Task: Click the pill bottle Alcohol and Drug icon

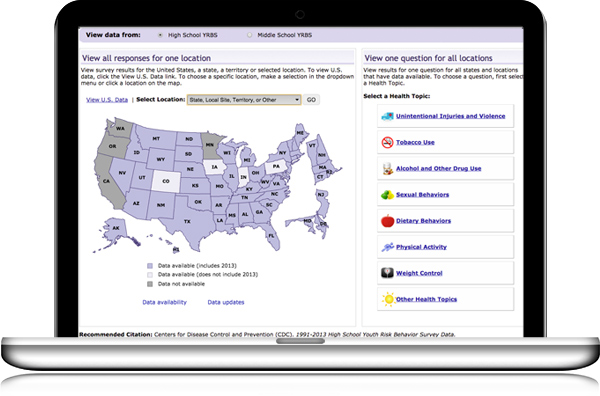Action: pyautogui.click(x=387, y=168)
